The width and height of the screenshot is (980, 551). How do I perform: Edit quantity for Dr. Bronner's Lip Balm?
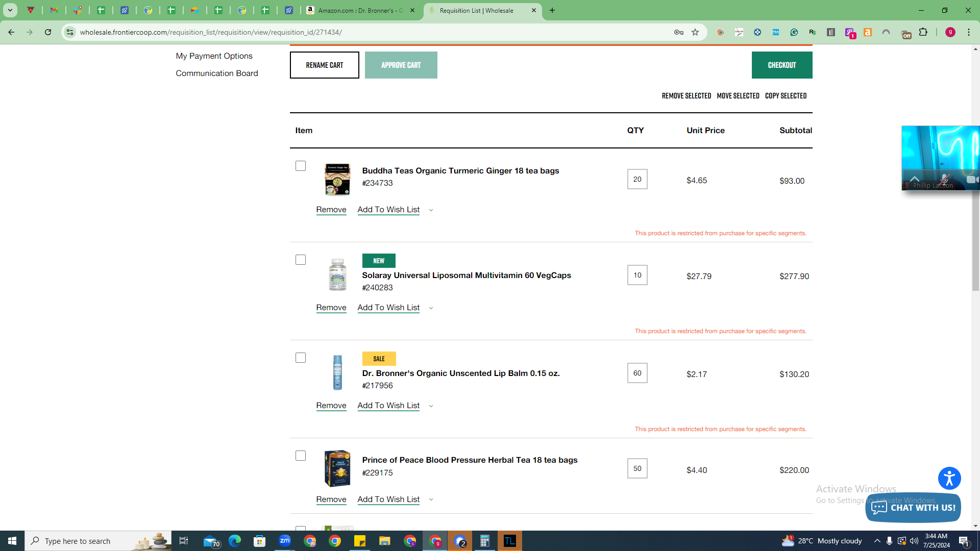click(638, 373)
